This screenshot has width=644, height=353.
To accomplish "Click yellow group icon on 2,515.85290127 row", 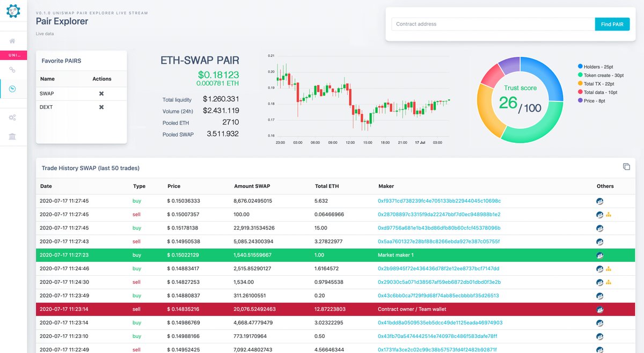I will [609, 269].
